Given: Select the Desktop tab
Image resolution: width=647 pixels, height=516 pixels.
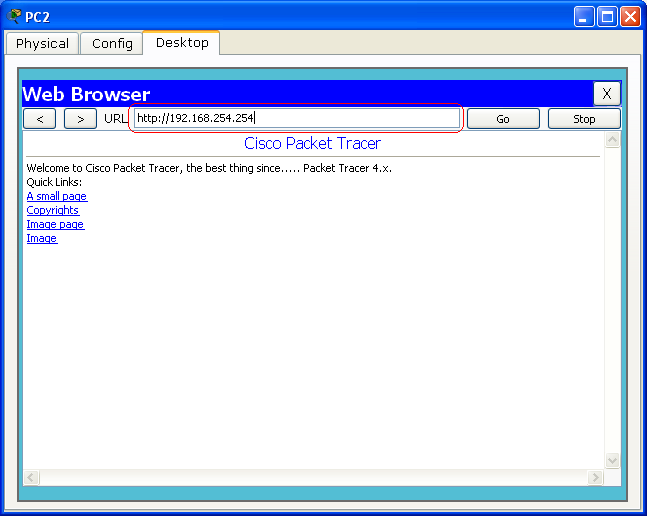Looking at the screenshot, I should tap(182, 42).
